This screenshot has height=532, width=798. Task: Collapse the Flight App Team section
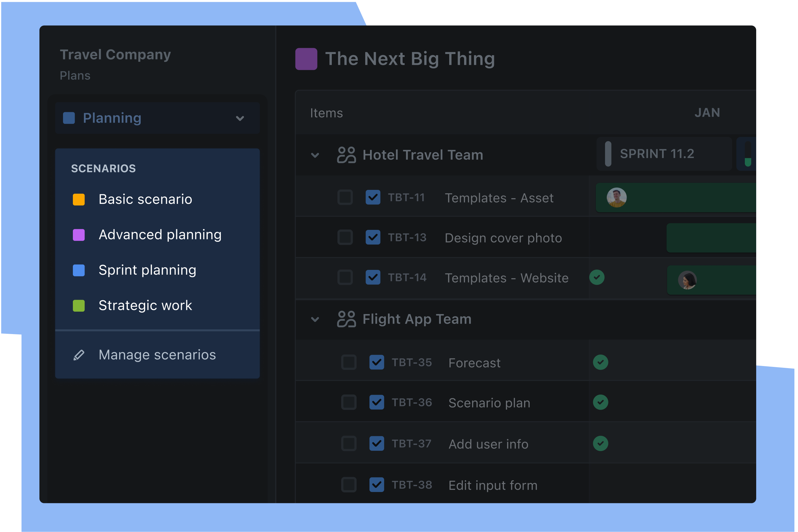[315, 319]
